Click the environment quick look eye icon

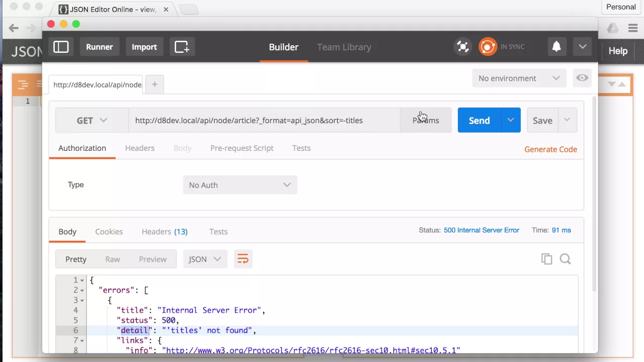(582, 78)
